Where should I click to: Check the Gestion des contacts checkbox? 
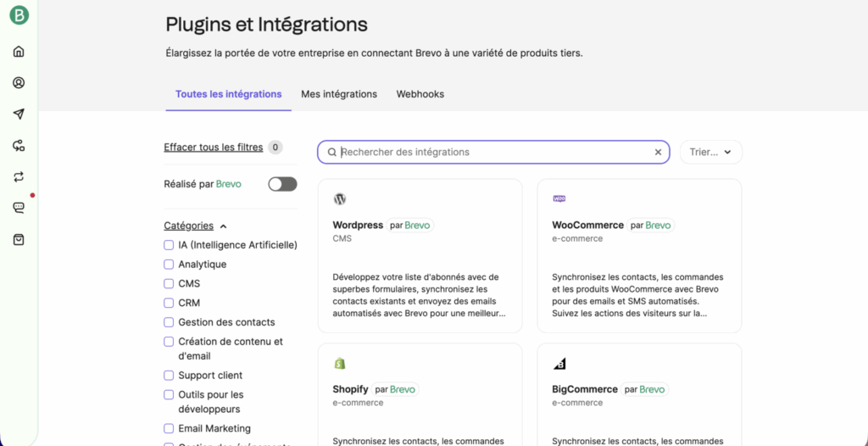(x=169, y=322)
